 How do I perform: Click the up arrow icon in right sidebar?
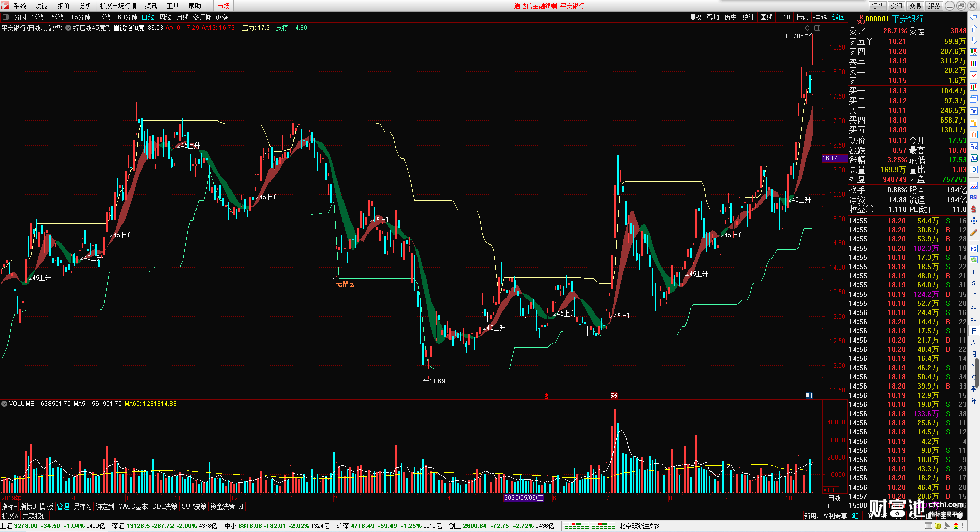click(x=973, y=29)
